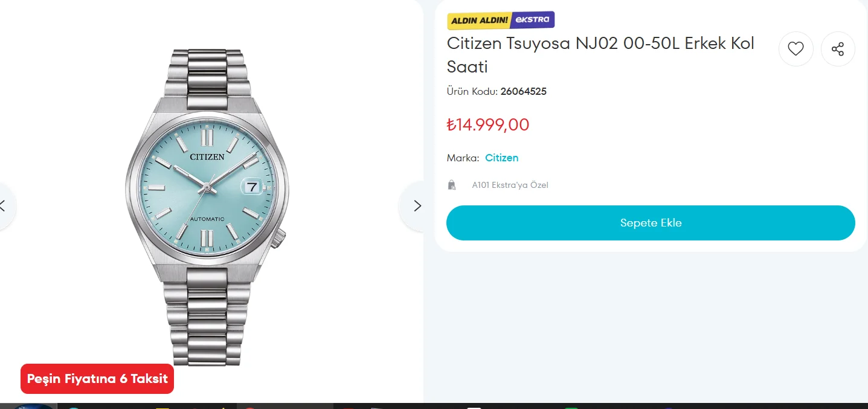868x409 pixels.
Task: Click the Ürün Kodu: label
Action: coord(472,92)
